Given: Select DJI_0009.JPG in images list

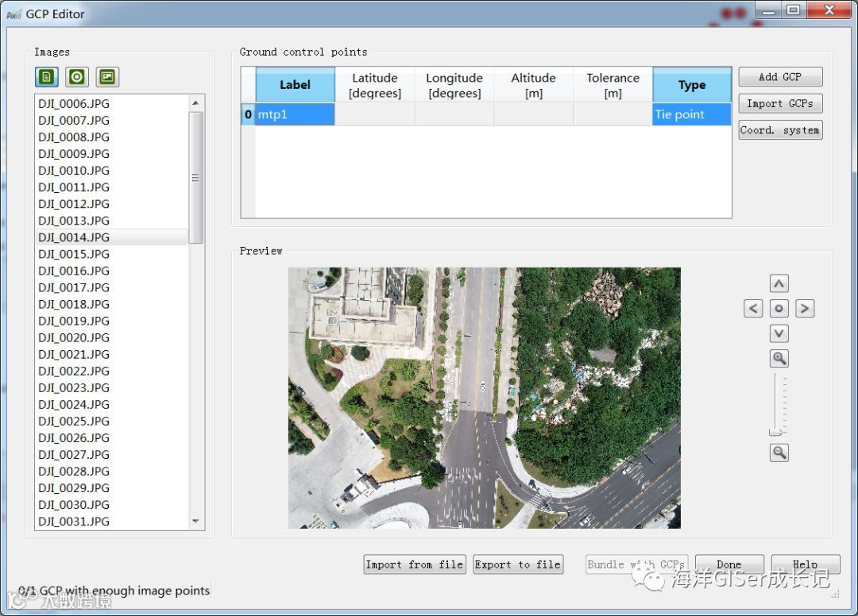Looking at the screenshot, I should (x=112, y=153).
